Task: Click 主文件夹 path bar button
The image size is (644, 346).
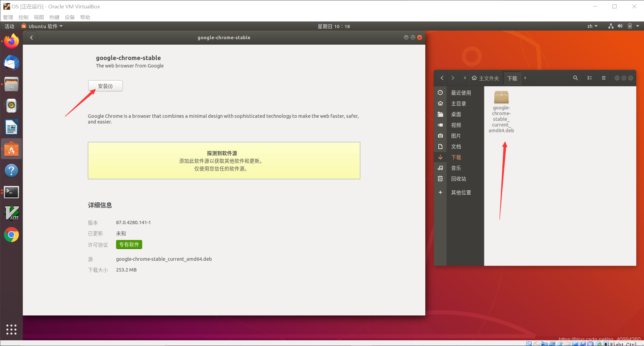Action: click(x=485, y=78)
